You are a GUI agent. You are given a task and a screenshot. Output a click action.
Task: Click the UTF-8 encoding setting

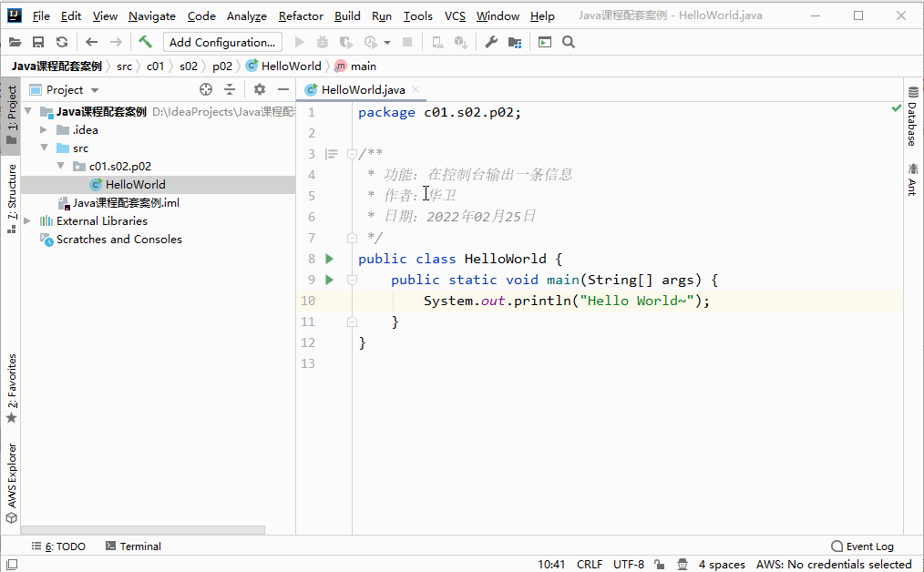click(628, 565)
